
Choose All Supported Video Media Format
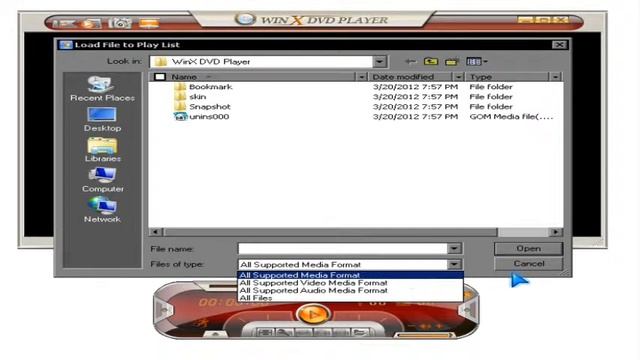click(x=350, y=283)
